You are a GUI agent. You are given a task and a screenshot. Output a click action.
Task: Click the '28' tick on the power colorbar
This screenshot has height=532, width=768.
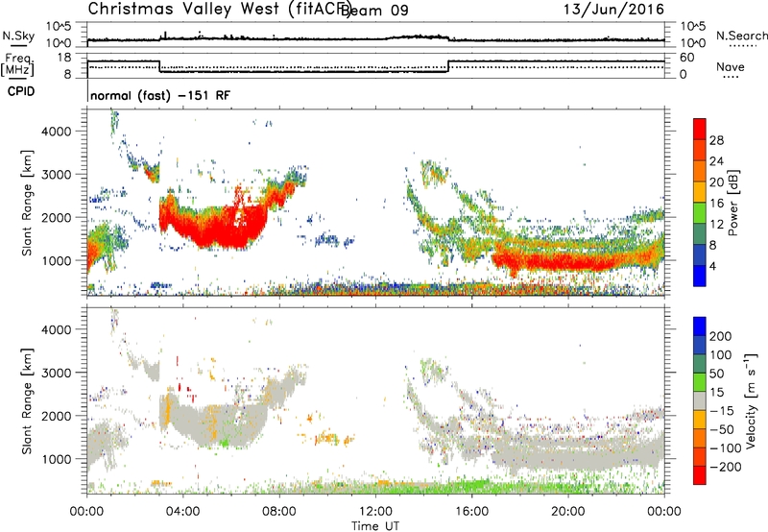tap(716, 140)
